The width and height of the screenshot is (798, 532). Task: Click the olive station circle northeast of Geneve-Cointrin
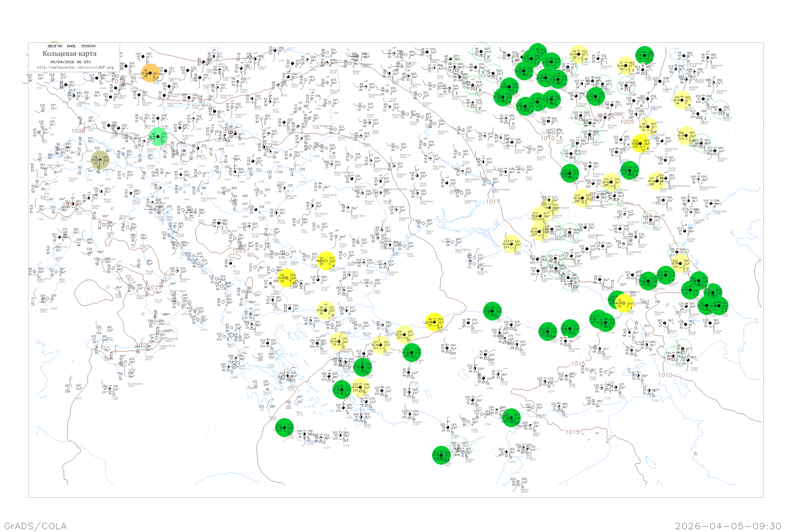[100, 160]
